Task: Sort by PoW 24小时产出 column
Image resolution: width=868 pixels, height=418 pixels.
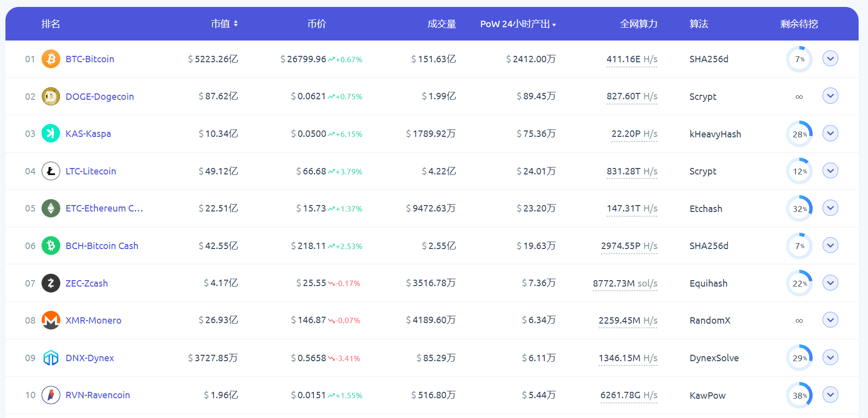Action: tap(518, 24)
